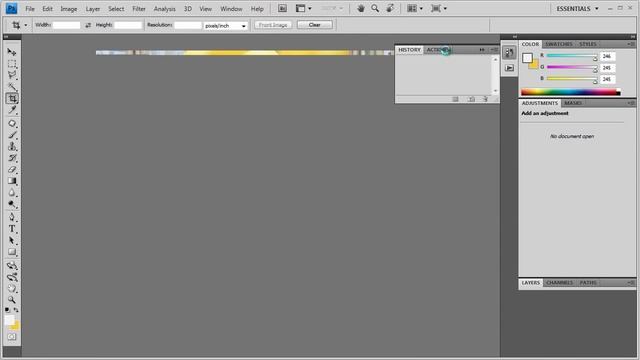Click default foreground/background colors icon
Viewport: 640px width, 360px height.
(7, 310)
